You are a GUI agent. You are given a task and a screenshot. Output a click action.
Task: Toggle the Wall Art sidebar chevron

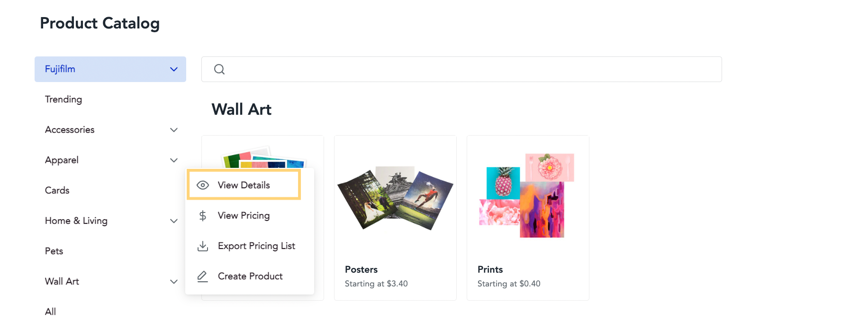tap(174, 282)
